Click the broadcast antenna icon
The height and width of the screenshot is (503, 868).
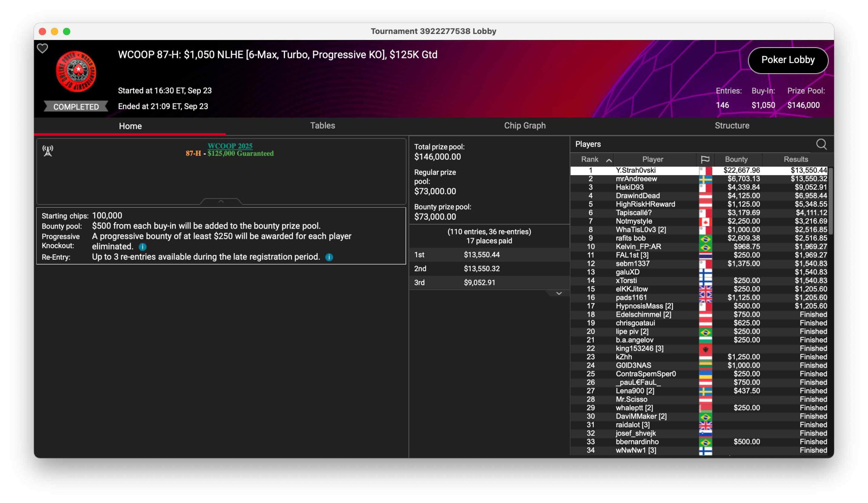tap(48, 151)
